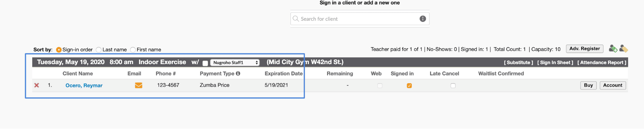This screenshot has width=644, height=129.
Task: Click the client tag icon beside Adv. Register
Action: (x=624, y=49)
